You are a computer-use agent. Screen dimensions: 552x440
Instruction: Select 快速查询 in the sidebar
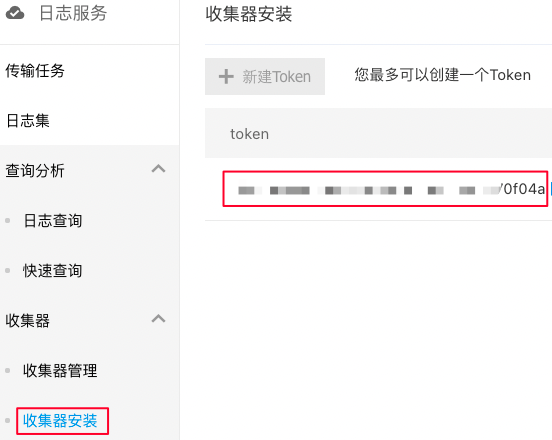[x=53, y=271]
